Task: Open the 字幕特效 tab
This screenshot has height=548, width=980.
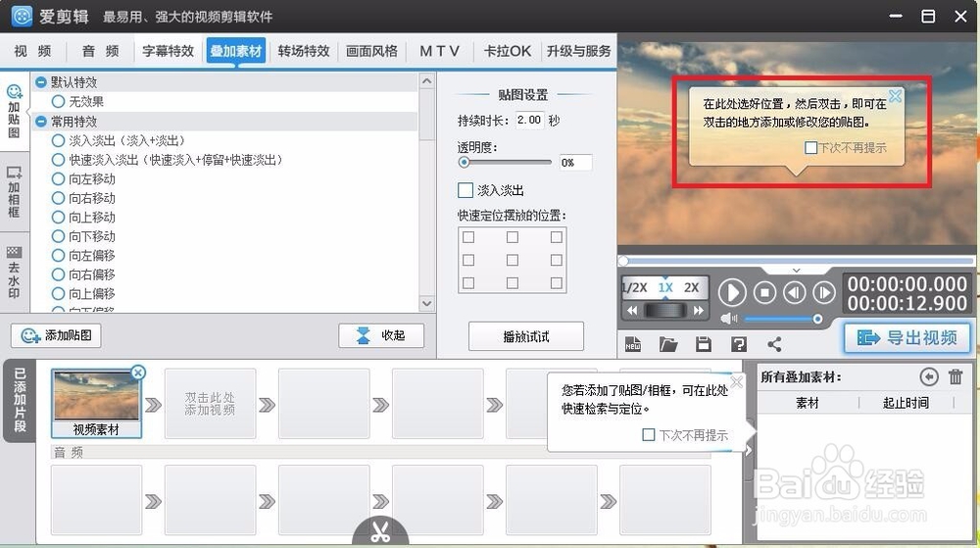Action: (x=169, y=51)
